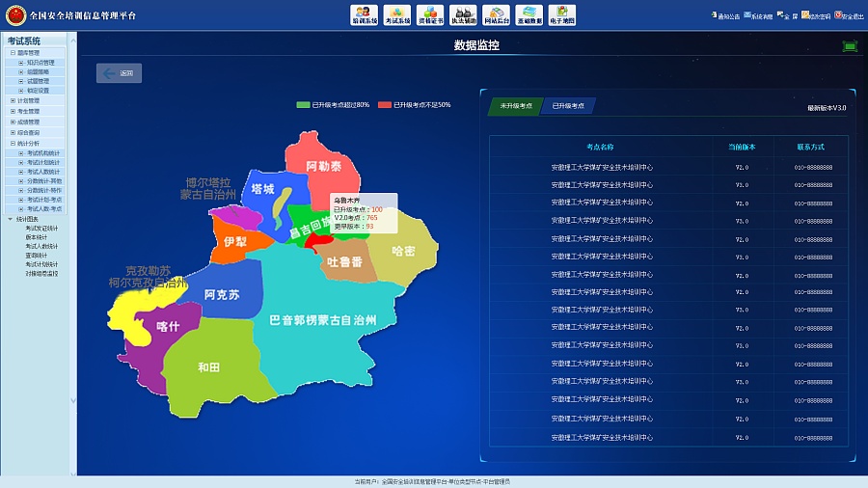Screen dimensions: 868x488
Task: Open the 网站后台 website backend icon
Action: coord(496,14)
